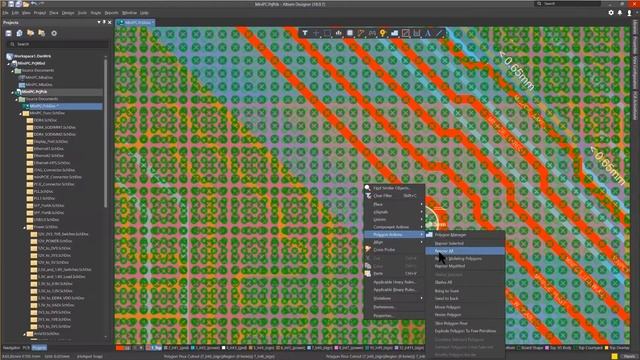Expand the Align submenu in the context menu

(x=393, y=242)
